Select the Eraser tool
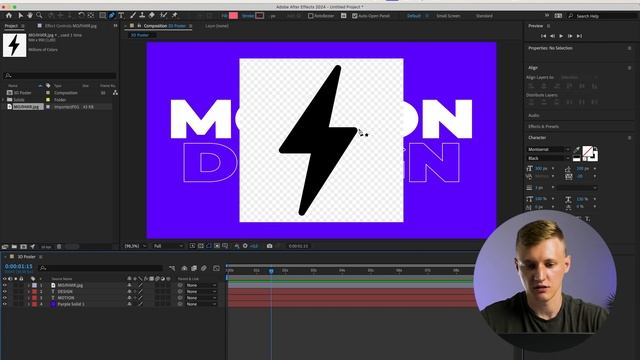The height and width of the screenshot is (360, 640). [151, 16]
